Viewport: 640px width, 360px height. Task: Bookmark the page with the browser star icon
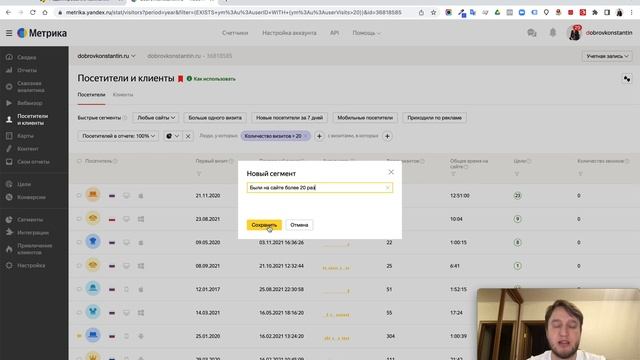(433, 13)
